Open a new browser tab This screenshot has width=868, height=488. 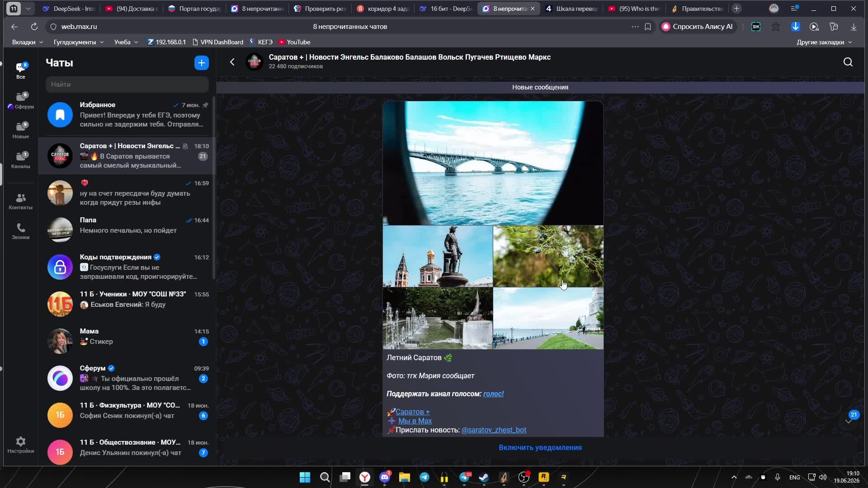click(736, 9)
